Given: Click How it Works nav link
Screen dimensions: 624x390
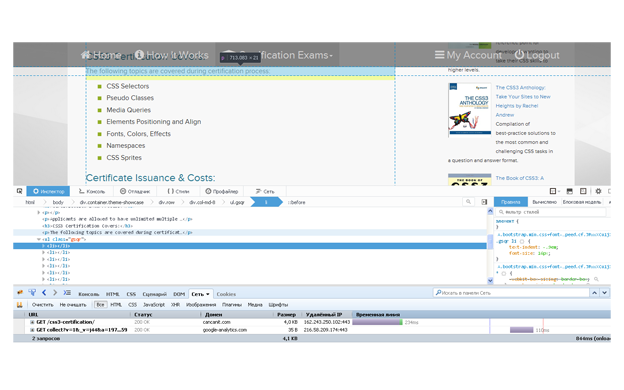Looking at the screenshot, I should point(177,55).
